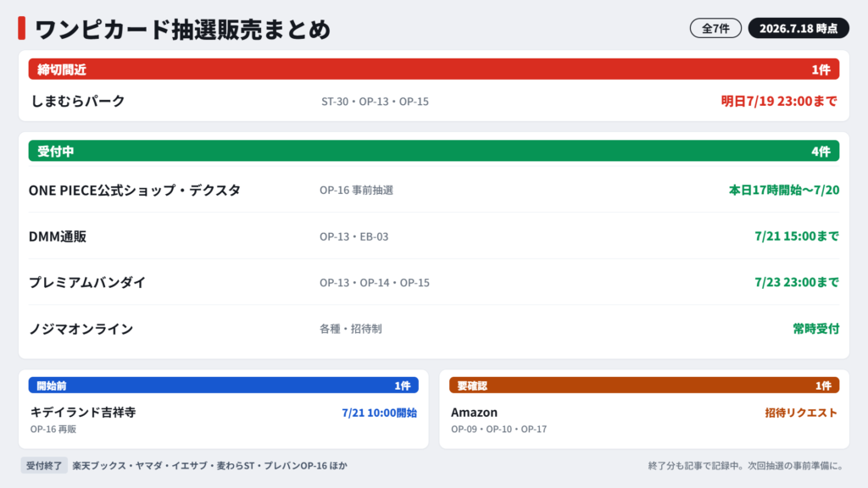Open the キデイランド吉祥寺 entry
Image resolution: width=868 pixels, height=488 pixels.
[83, 413]
